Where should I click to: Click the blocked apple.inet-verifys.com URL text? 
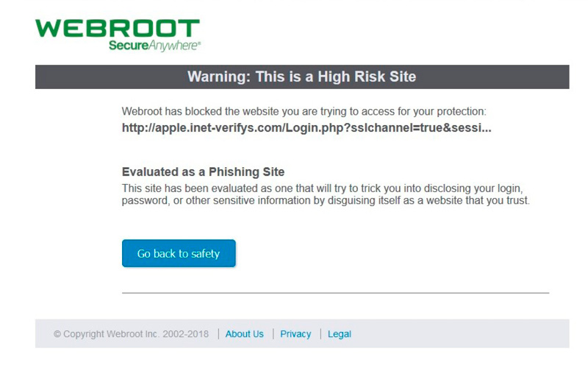tap(306, 128)
